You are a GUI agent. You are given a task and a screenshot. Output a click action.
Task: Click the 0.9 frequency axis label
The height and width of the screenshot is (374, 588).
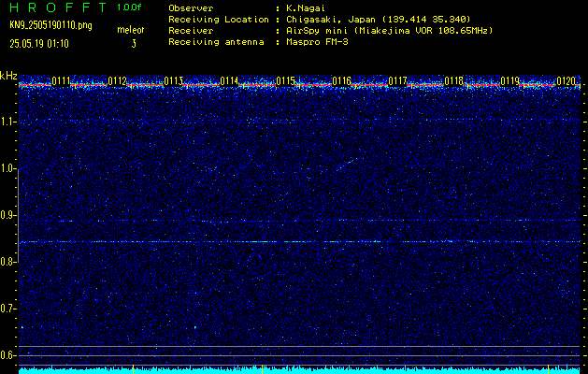7,215
